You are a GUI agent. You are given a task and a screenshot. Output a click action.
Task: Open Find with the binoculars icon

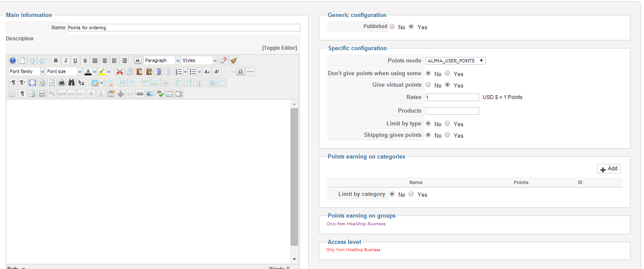coord(71,82)
